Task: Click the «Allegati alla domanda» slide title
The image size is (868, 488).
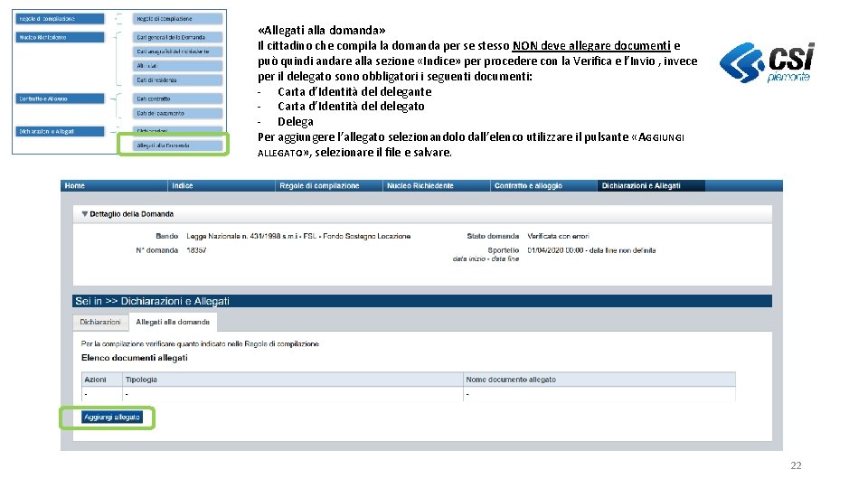Action: (322, 31)
